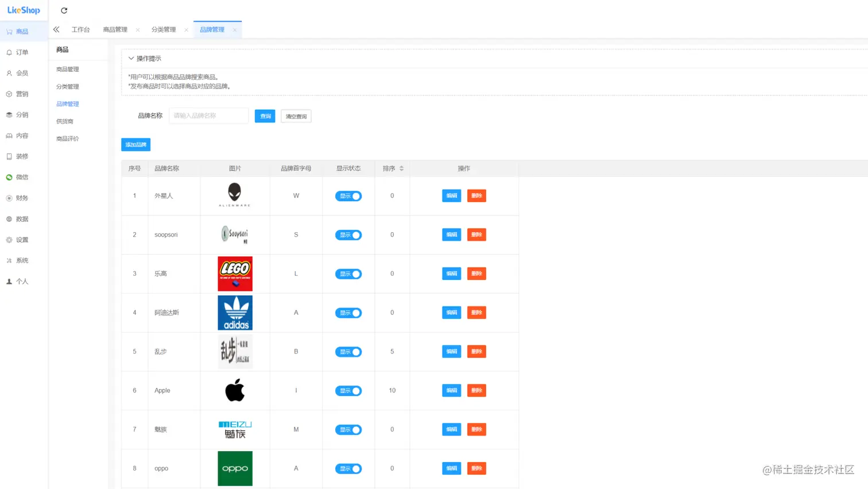Open 商品评价 in the submenu
Screen dimensions: 868x489
pyautogui.click(x=68, y=138)
